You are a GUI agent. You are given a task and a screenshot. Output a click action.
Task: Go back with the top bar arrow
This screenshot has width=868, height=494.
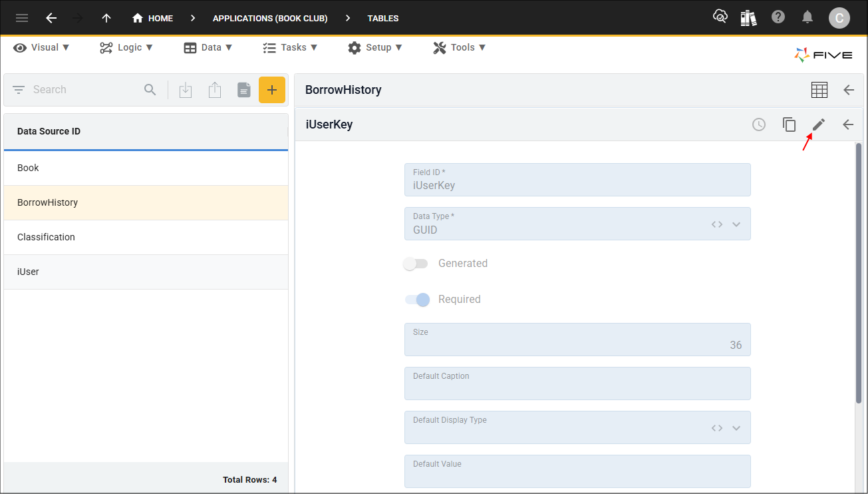point(51,18)
